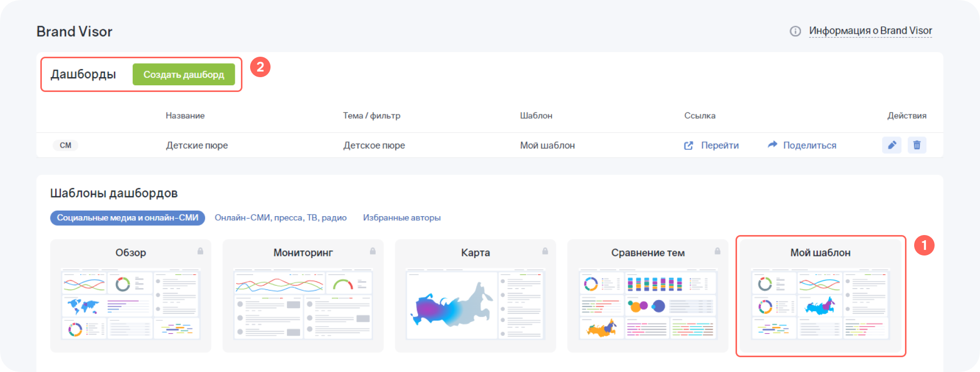Switch to the Избранные авторы tab
Screen dimensions: 980x372
pyautogui.click(x=402, y=218)
